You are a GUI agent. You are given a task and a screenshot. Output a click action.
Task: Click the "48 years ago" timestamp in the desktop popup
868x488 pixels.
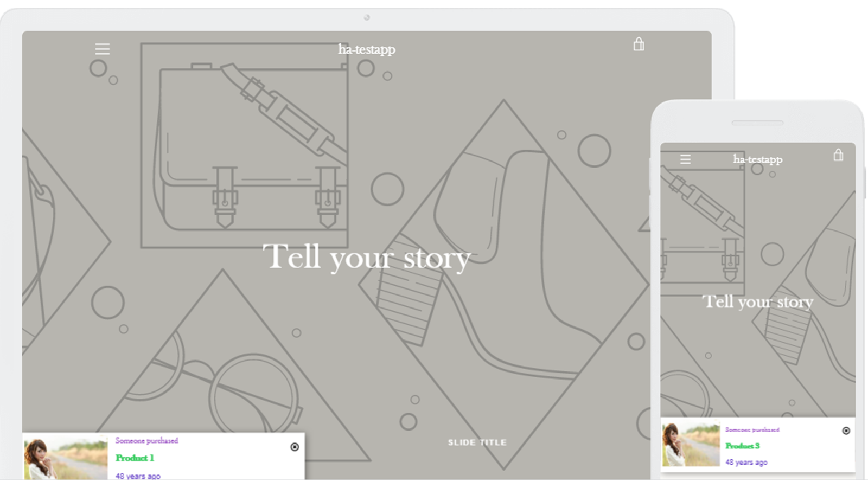click(138, 476)
